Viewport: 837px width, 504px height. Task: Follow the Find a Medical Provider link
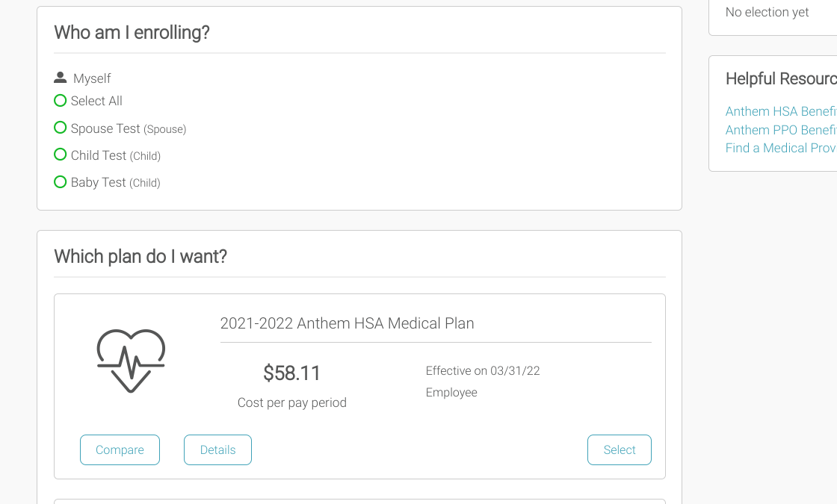click(x=780, y=148)
